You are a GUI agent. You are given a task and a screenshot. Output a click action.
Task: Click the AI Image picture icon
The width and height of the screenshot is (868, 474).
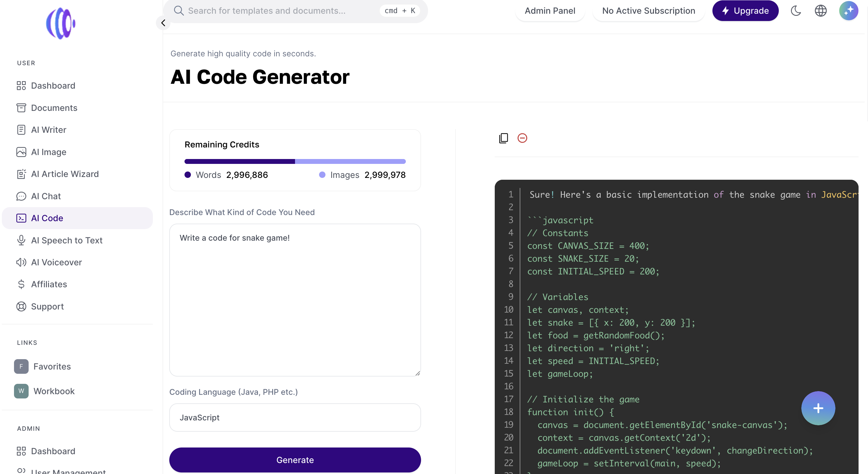(x=21, y=152)
